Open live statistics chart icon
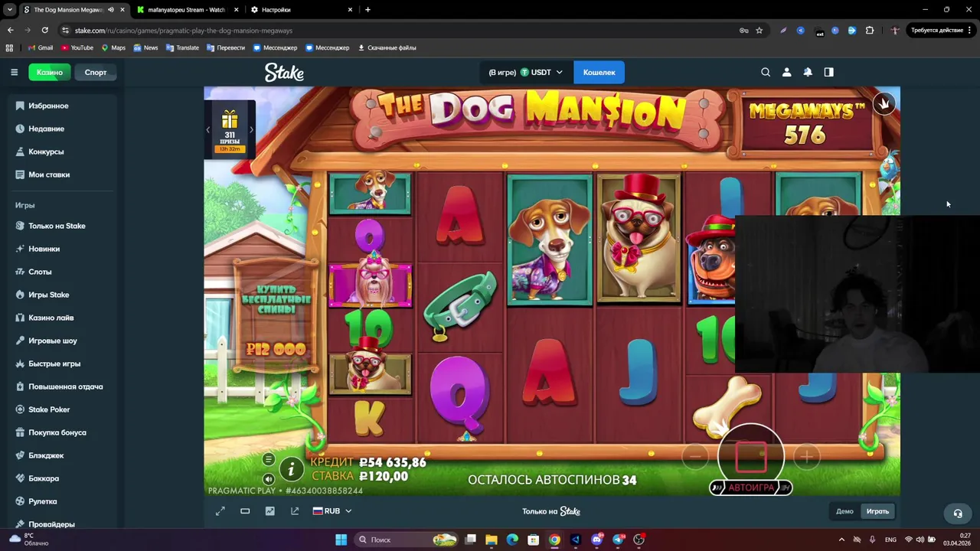This screenshot has width=980, height=551. click(x=269, y=511)
